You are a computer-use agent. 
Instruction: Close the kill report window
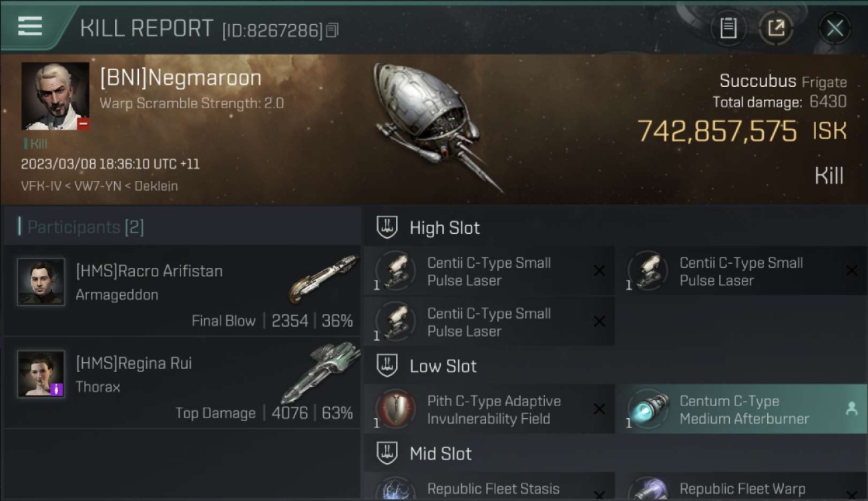[x=835, y=28]
